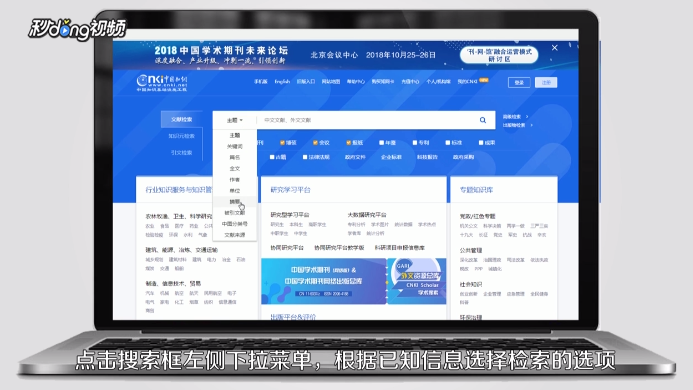Screen dimensions: 693x390
Task: Click the 登录 login button
Action: pos(519,83)
